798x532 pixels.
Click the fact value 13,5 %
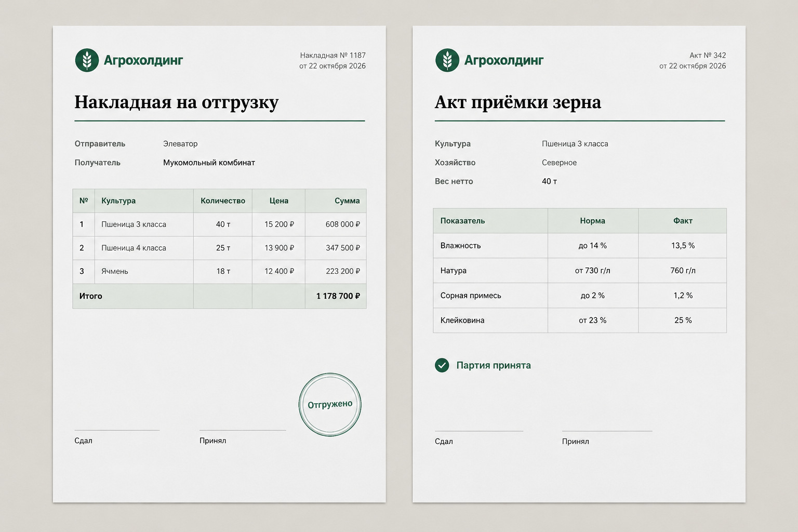(683, 246)
